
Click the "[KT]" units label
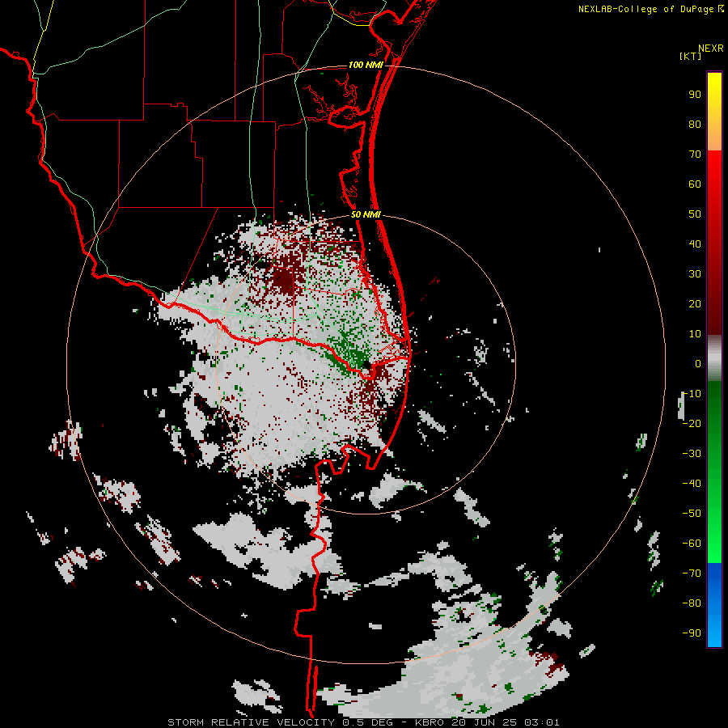point(691,56)
